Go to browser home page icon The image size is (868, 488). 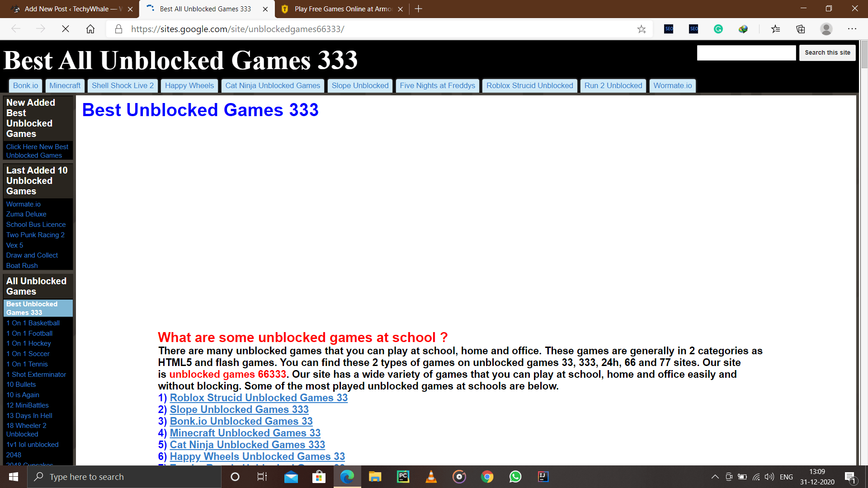point(90,29)
